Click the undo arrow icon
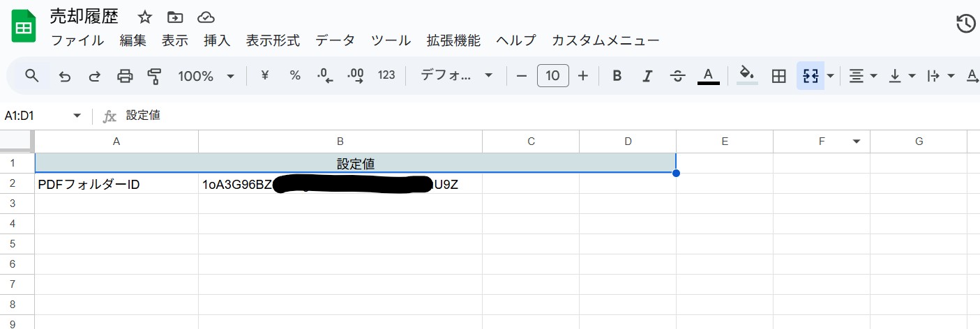 pyautogui.click(x=65, y=76)
